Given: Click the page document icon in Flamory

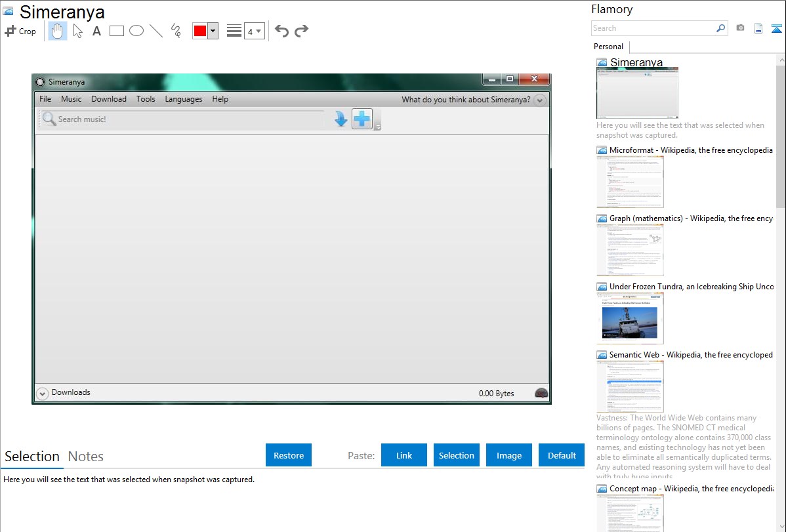Looking at the screenshot, I should point(758,28).
